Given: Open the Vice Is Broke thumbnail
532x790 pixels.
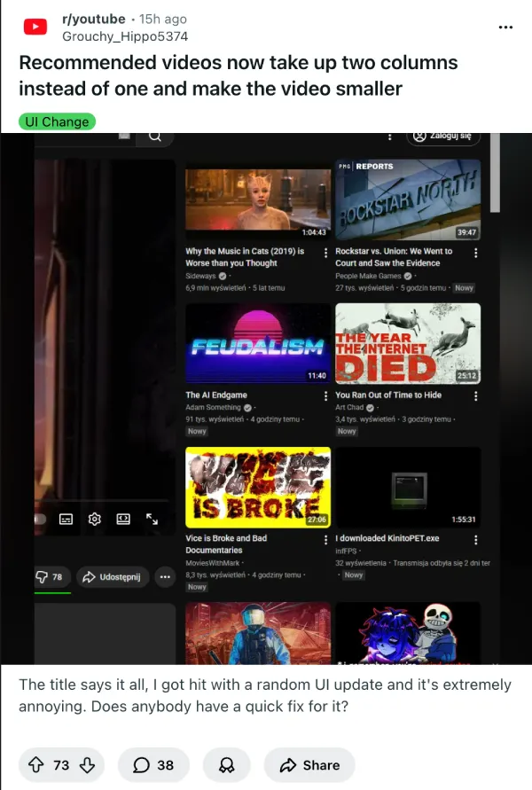Looking at the screenshot, I should [258, 487].
